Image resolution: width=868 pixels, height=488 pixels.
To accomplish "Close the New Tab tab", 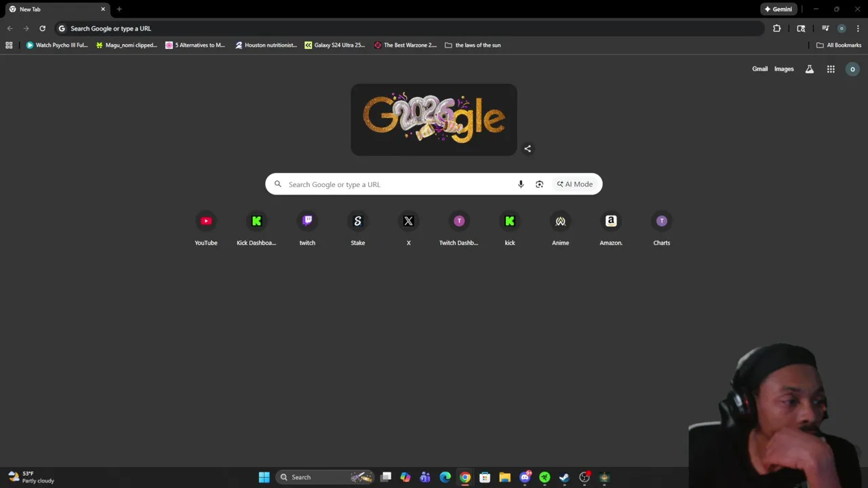I will tap(103, 9).
